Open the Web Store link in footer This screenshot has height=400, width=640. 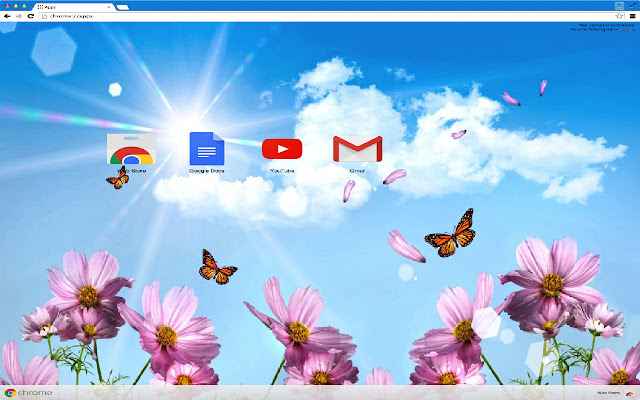click(609, 393)
